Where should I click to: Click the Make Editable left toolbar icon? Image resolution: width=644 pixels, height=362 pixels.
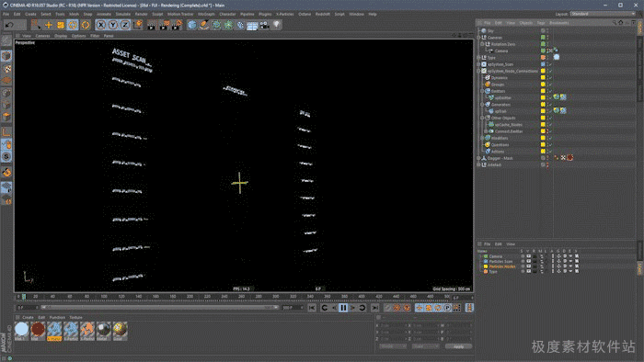pos(6,41)
